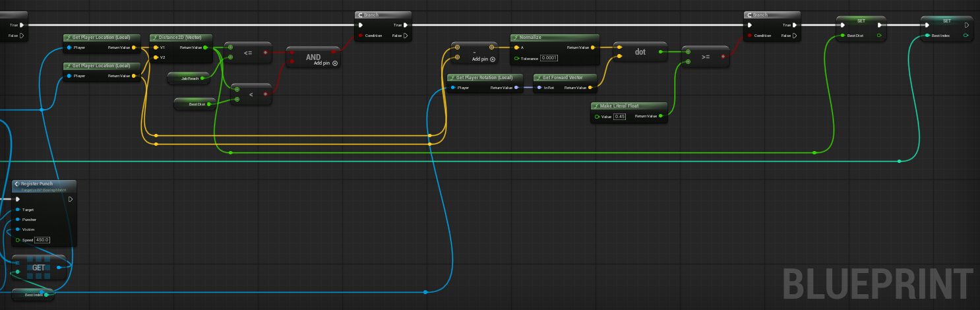The width and height of the screenshot is (980, 310).
Task: Click the JabReach variable's output pin
Action: (203, 78)
